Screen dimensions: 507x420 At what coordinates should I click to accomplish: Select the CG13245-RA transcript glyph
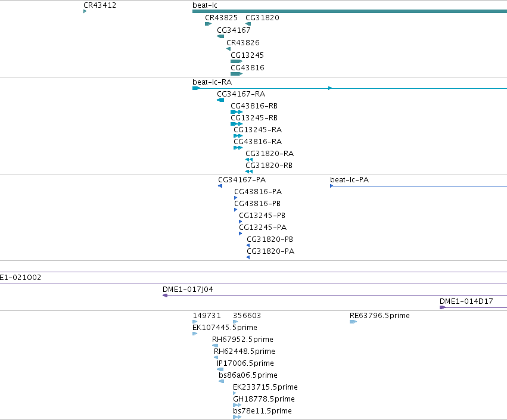(x=238, y=136)
